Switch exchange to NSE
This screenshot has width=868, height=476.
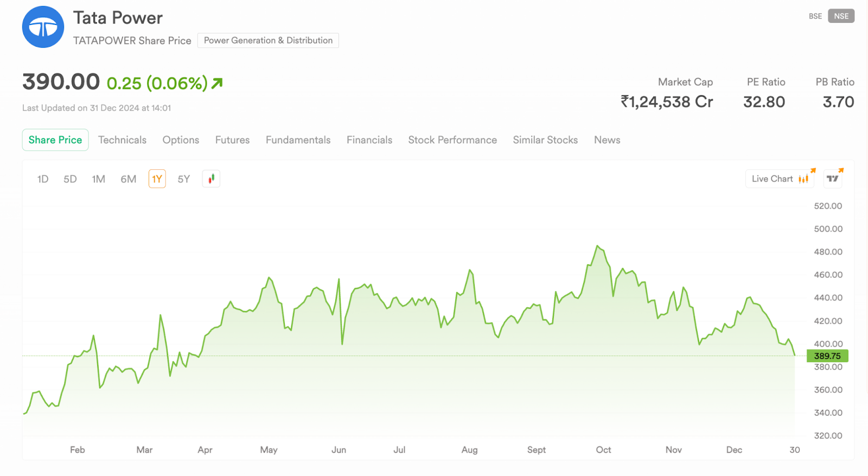[841, 16]
